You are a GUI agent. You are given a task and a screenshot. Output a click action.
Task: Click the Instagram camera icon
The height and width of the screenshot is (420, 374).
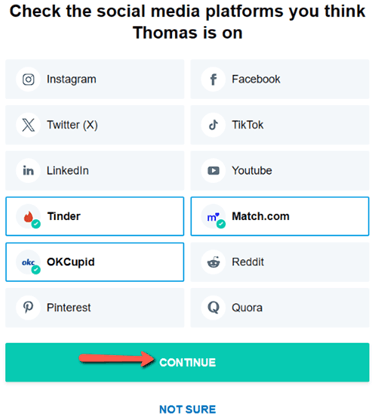pyautogui.click(x=28, y=79)
